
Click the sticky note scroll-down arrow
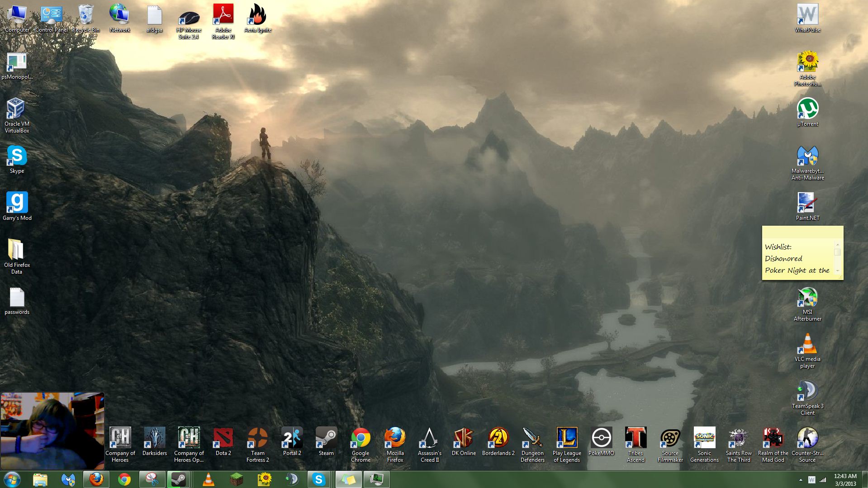click(x=838, y=270)
